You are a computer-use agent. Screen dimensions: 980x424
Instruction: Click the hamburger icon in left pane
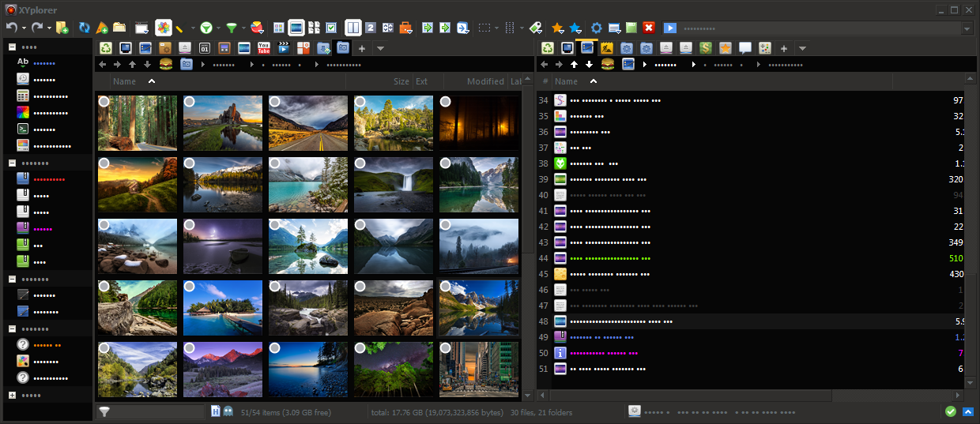pyautogui.click(x=166, y=64)
